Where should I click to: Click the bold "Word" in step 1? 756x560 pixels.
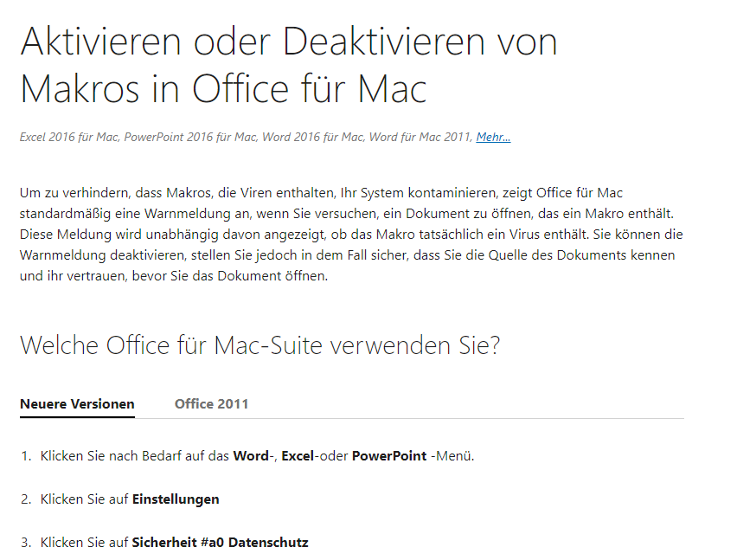(251, 456)
